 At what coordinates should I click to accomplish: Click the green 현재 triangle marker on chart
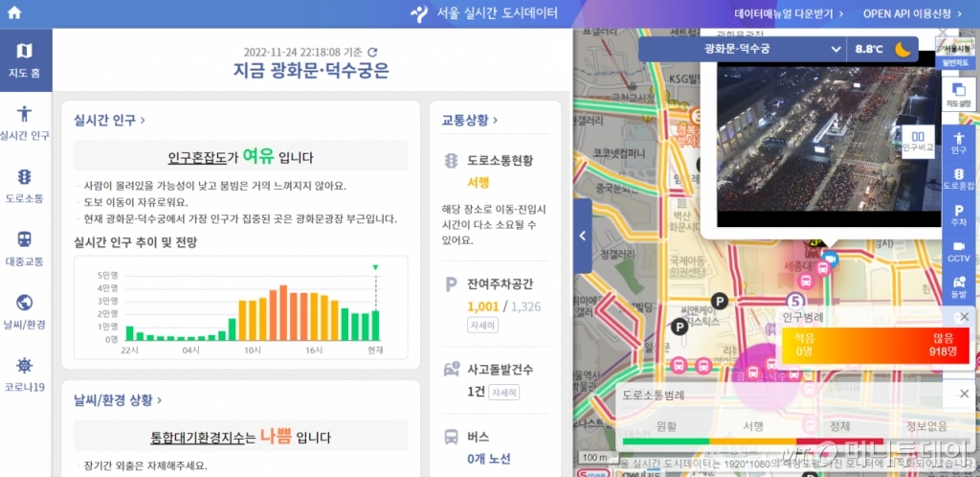click(375, 267)
